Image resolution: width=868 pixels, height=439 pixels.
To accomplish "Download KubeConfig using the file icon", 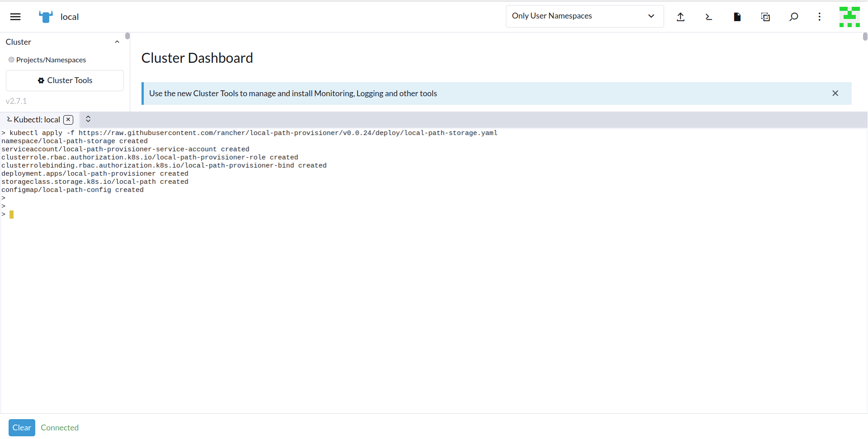I will tap(737, 17).
